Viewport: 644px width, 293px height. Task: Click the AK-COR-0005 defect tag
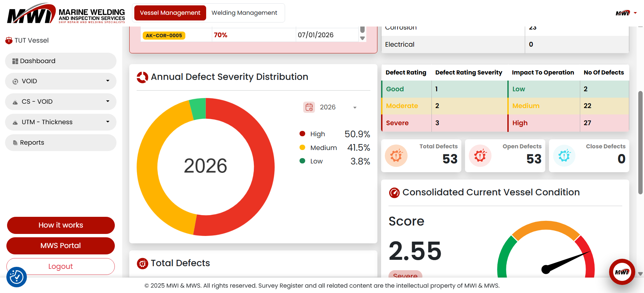[x=164, y=36]
